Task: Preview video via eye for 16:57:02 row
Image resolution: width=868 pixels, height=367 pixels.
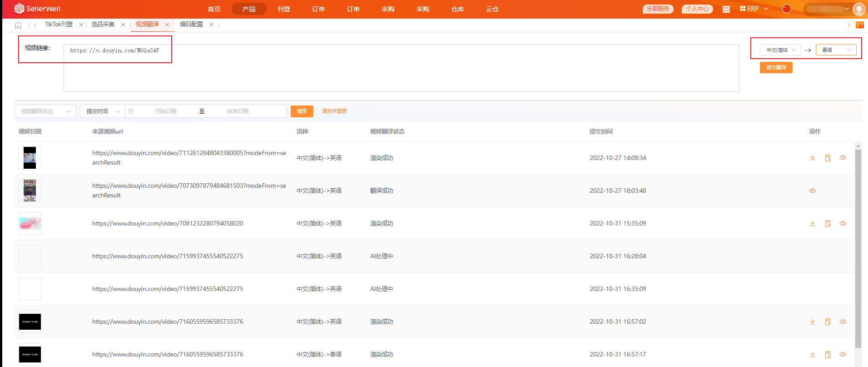Action: tap(843, 322)
